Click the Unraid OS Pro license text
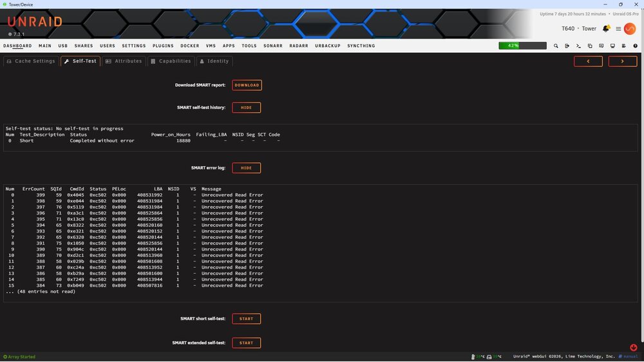Screen dimensions: 644x362 click(625, 14)
